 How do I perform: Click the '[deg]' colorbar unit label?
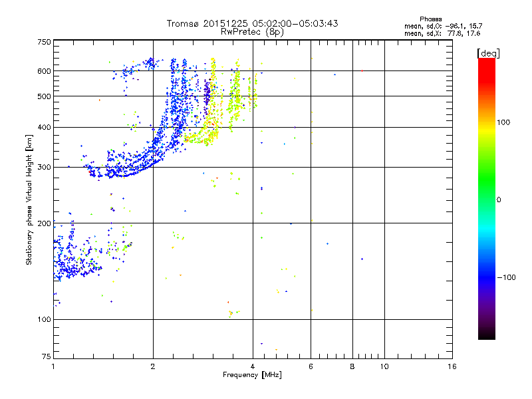click(x=488, y=53)
